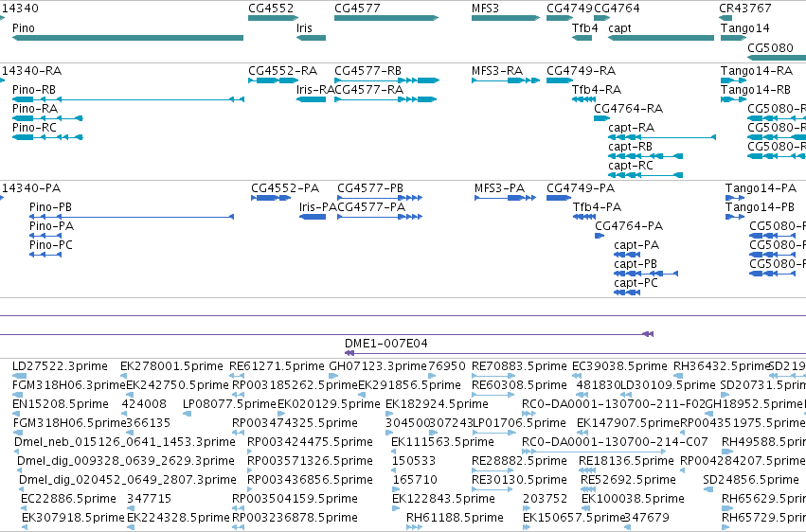Select protein CG4577-PB
The width and height of the screenshot is (806, 532).
[x=380, y=198]
